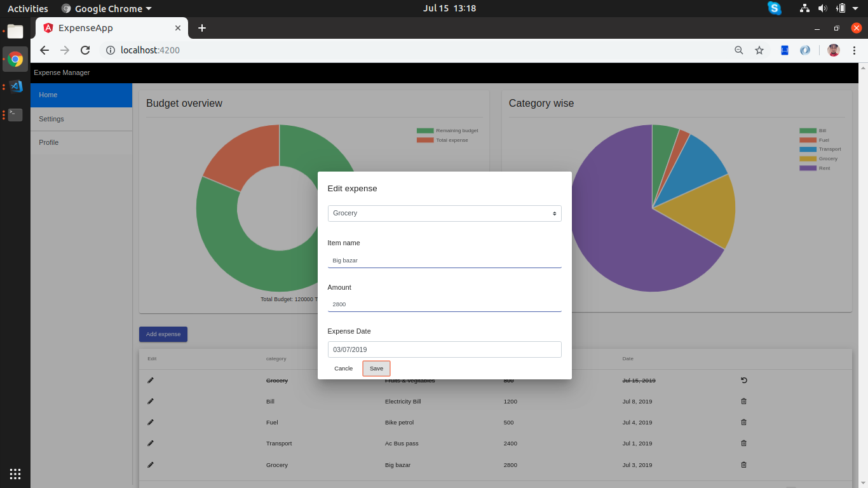Open the category dropdown showing Grocery

click(444, 213)
